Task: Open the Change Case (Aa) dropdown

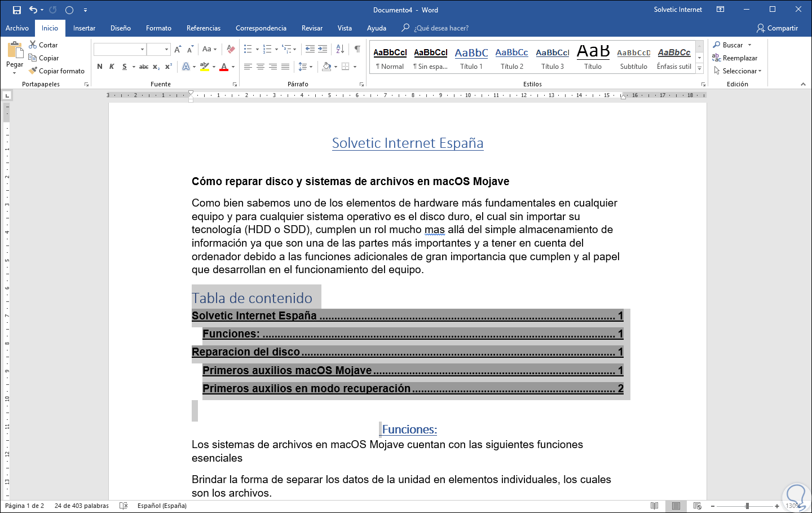Action: [209, 49]
